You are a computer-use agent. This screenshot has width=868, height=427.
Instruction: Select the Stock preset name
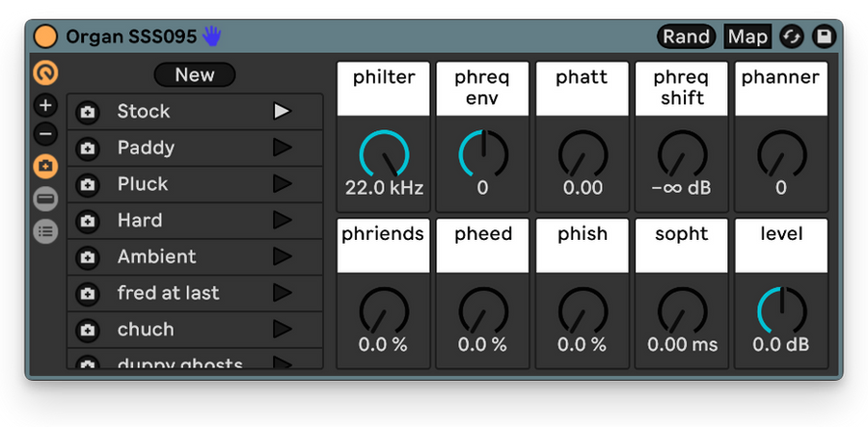(144, 111)
